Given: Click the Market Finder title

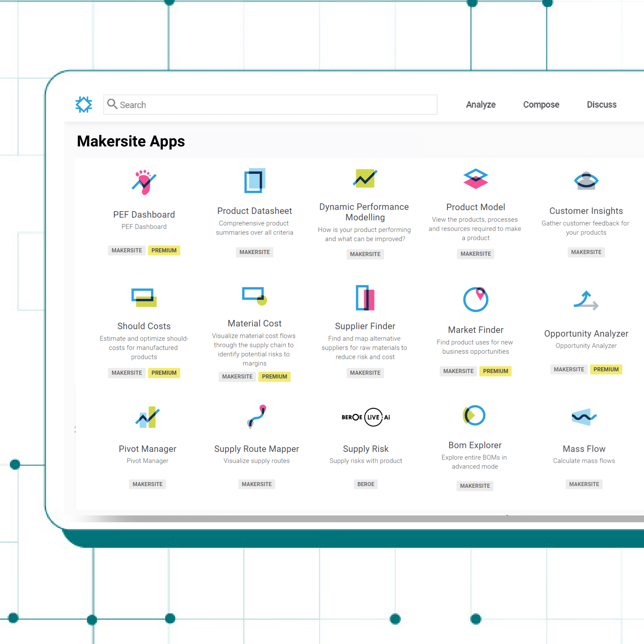Looking at the screenshot, I should 476,330.
